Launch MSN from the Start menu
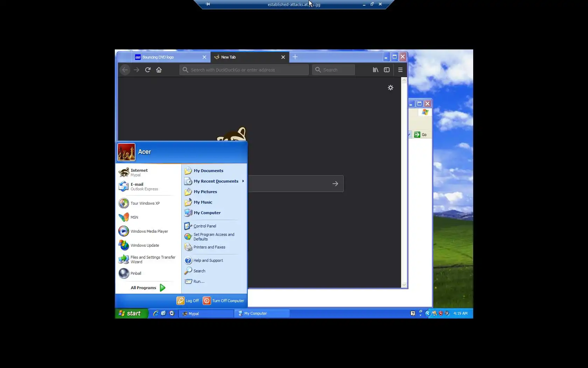This screenshot has height=368, width=588. click(x=148, y=217)
